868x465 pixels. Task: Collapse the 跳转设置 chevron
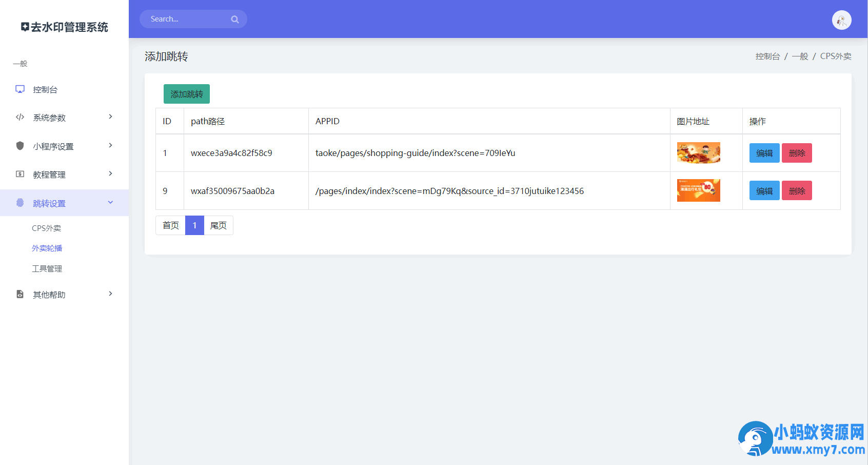tap(110, 203)
